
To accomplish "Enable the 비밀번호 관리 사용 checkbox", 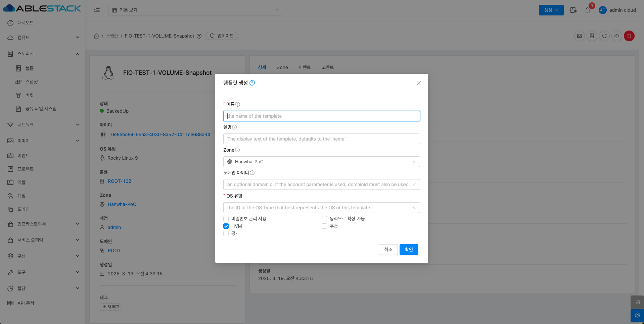I will click(226, 219).
